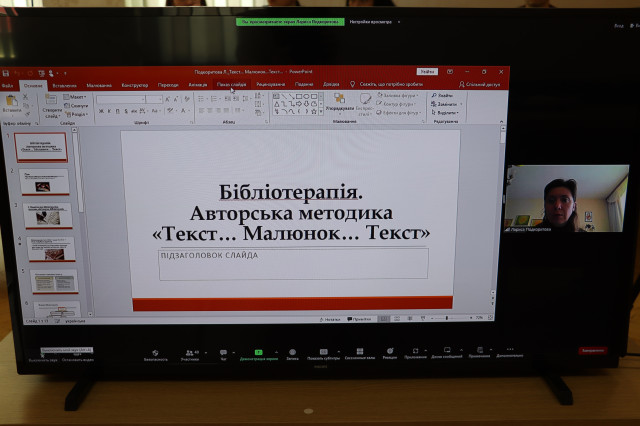Select slide 2 thumbnail

(x=44, y=182)
